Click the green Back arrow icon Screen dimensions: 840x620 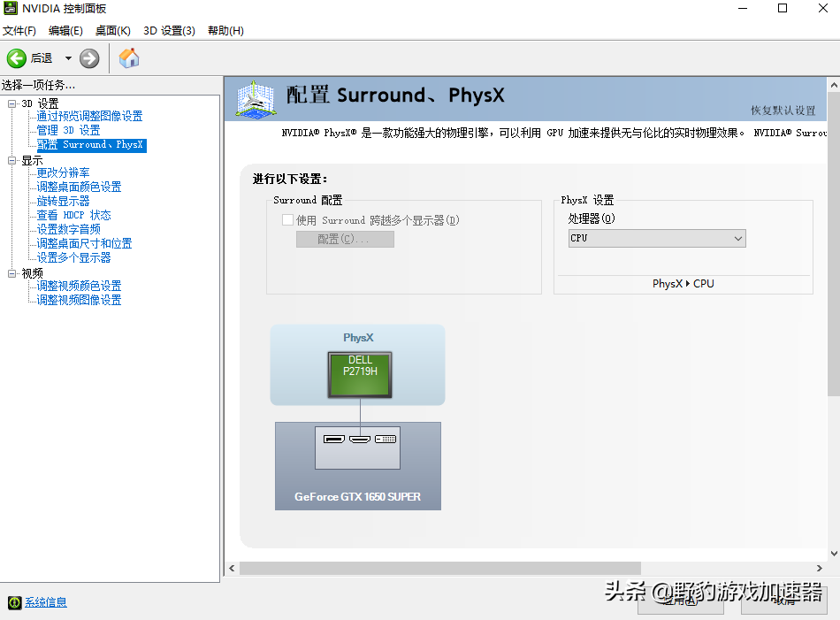[x=17, y=58]
